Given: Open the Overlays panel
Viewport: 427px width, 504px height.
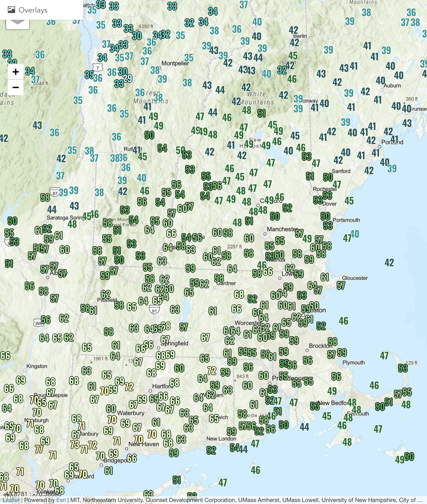Looking at the screenshot, I should pos(33,10).
